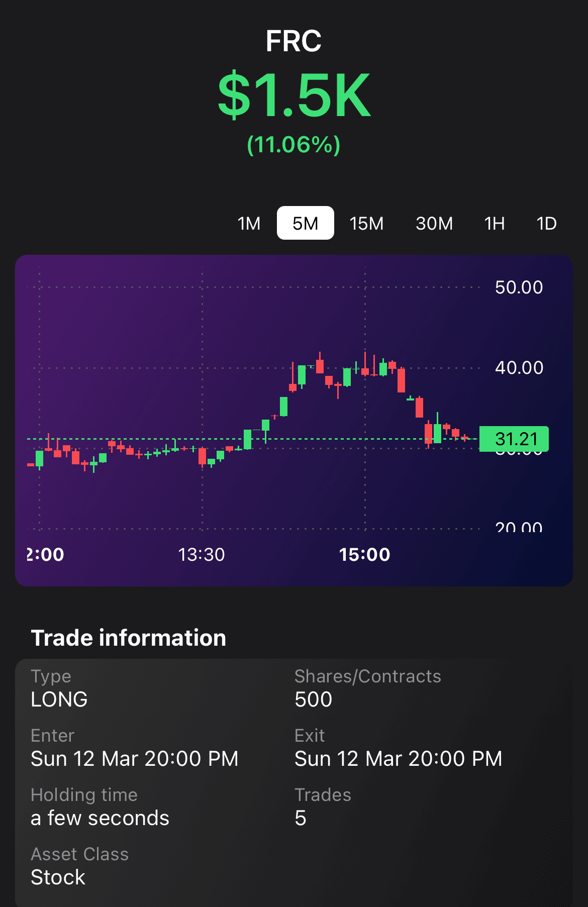This screenshot has height=907, width=588.
Task: Tap the Trade information heading
Action: click(129, 638)
